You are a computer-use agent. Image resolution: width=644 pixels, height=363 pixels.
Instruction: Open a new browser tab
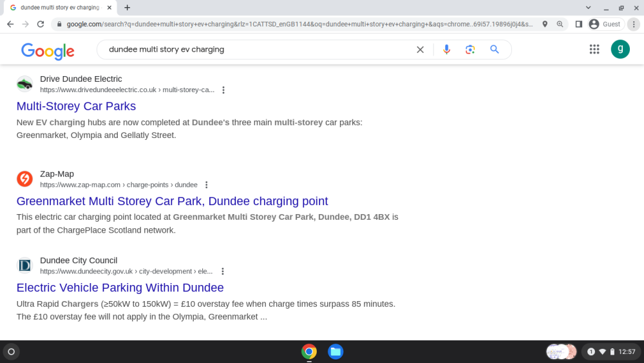pyautogui.click(x=128, y=7)
